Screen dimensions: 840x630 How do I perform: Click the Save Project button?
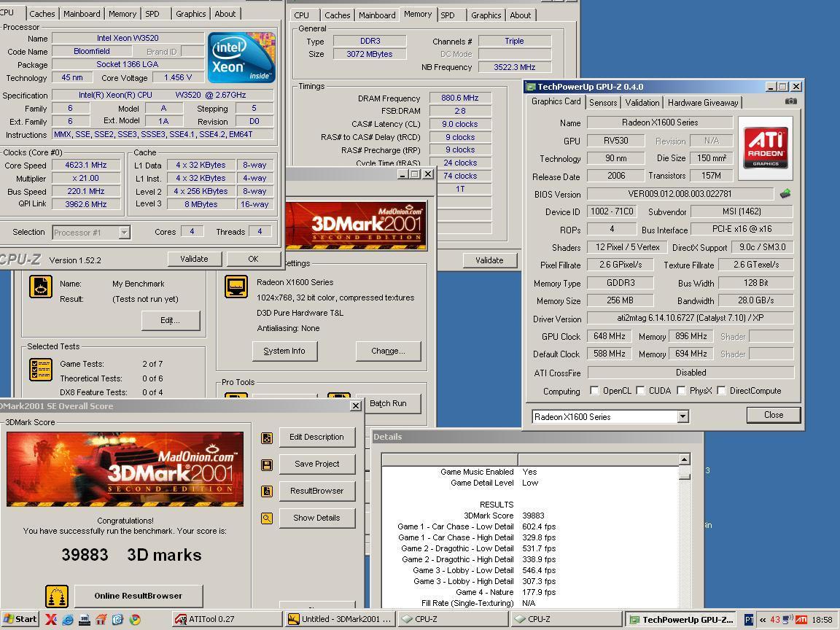(x=316, y=464)
